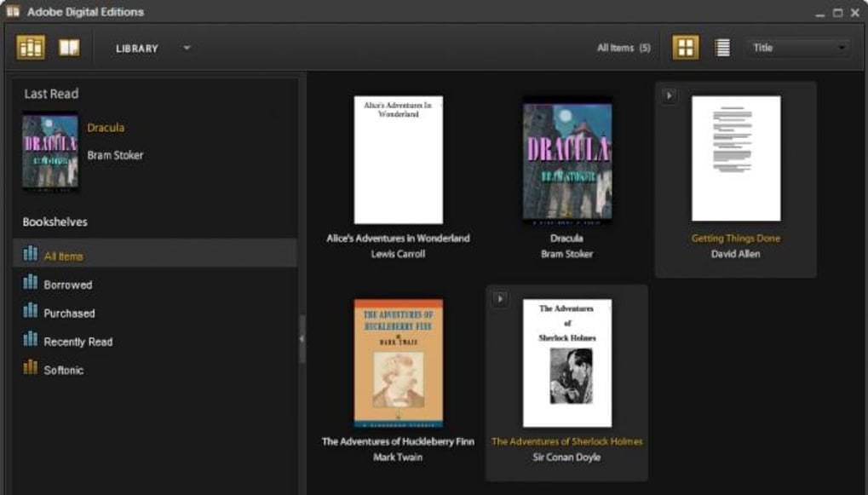Viewport: 868px width, 495px height.
Task: Click Alice's Adventures in Wonderland title
Action: pos(398,238)
